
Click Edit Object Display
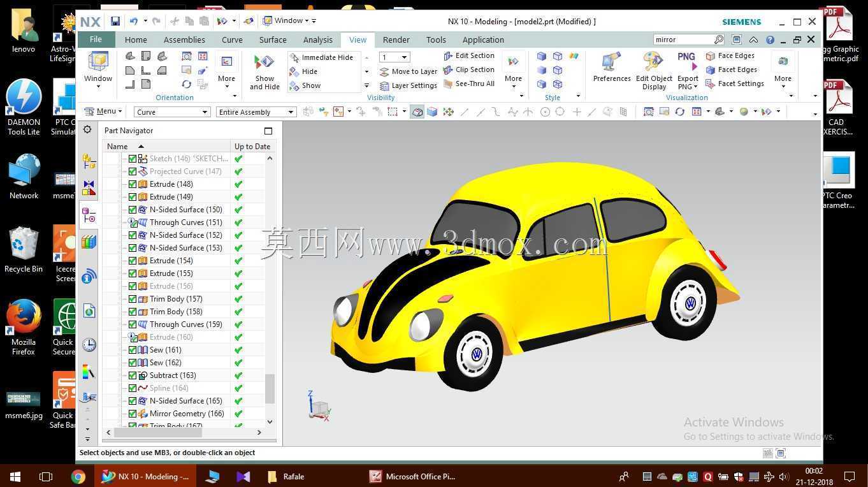(654, 71)
